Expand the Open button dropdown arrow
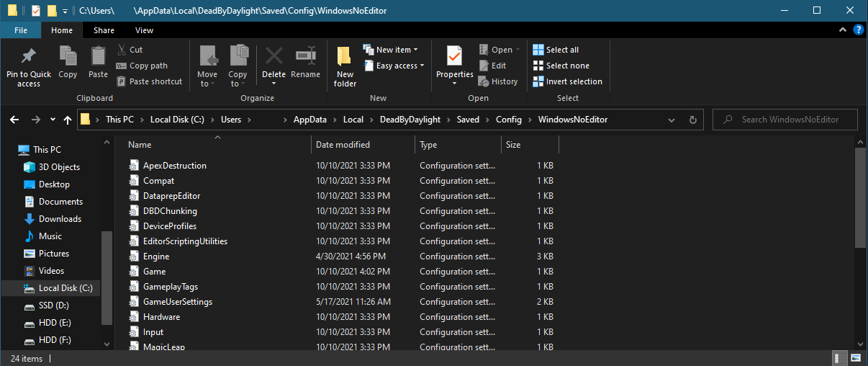Image resolution: width=868 pixels, height=366 pixels. click(x=518, y=50)
